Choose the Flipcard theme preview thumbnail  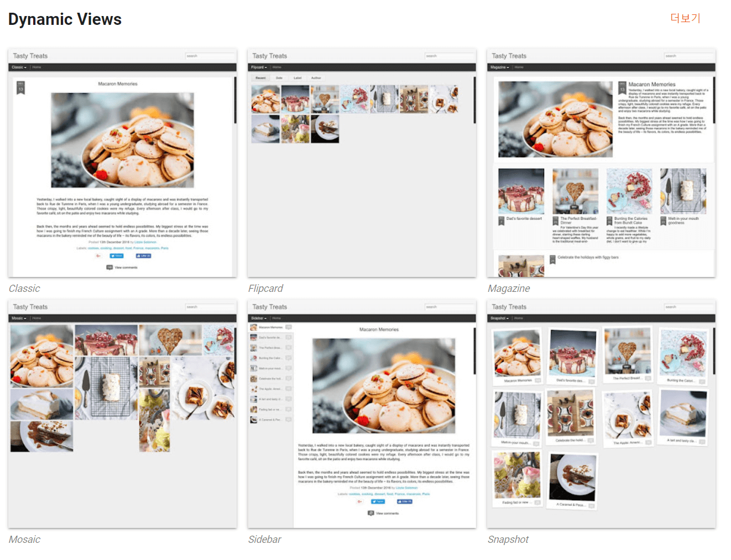tap(362, 163)
